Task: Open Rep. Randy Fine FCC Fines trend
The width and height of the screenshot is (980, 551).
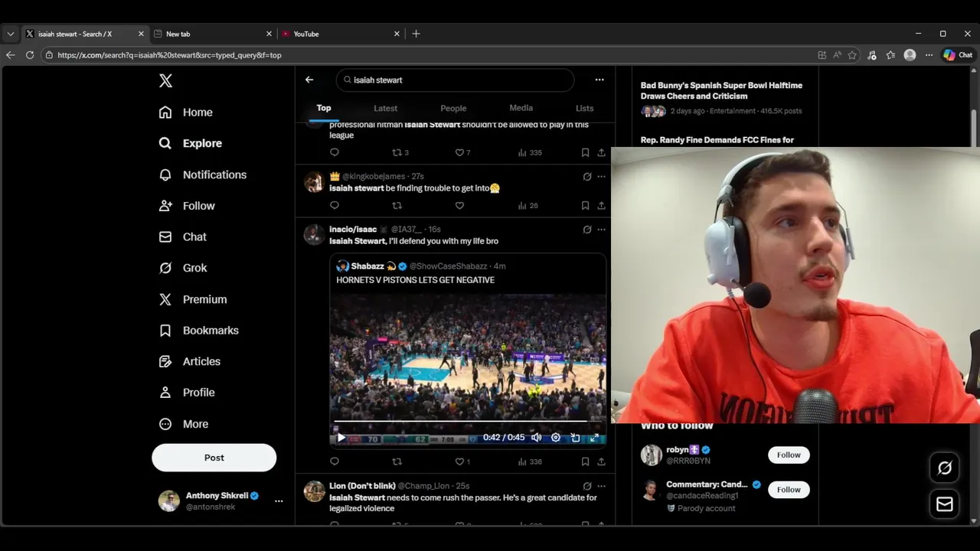Action: point(717,140)
